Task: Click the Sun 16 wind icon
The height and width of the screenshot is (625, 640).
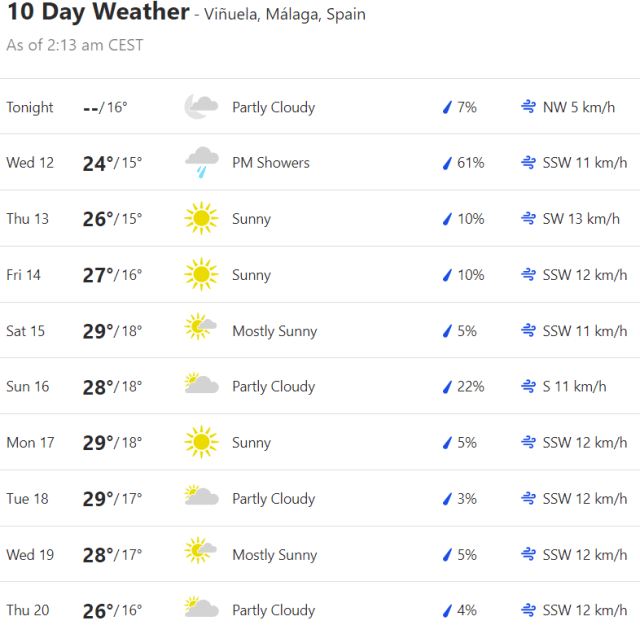Action: point(528,386)
